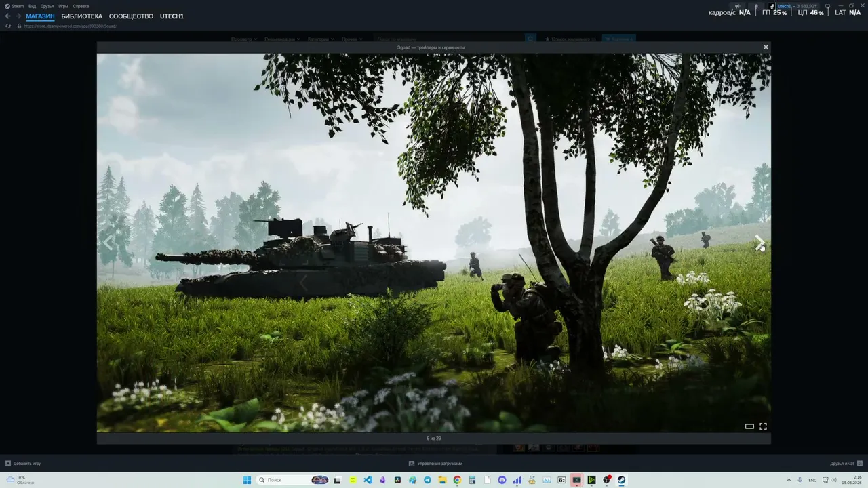Close the Squad screenshot viewer

(766, 47)
